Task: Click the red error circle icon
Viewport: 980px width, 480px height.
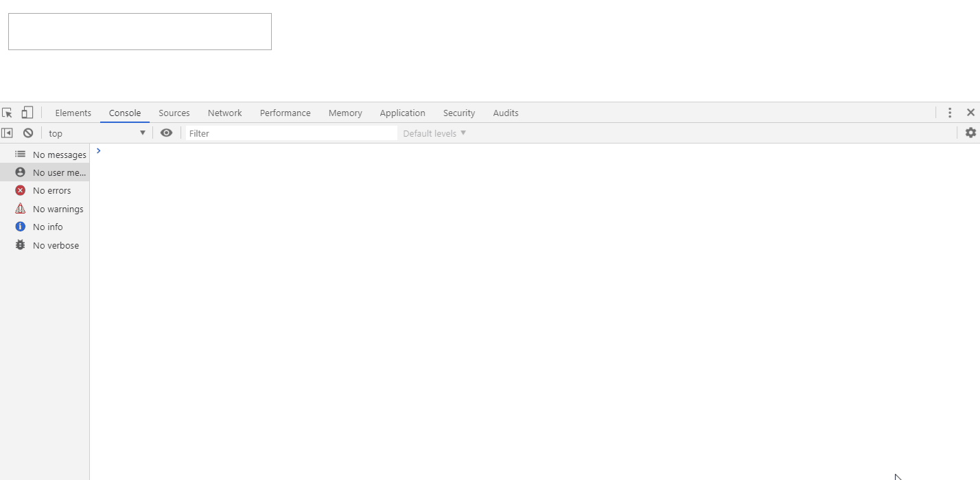Action: point(20,190)
